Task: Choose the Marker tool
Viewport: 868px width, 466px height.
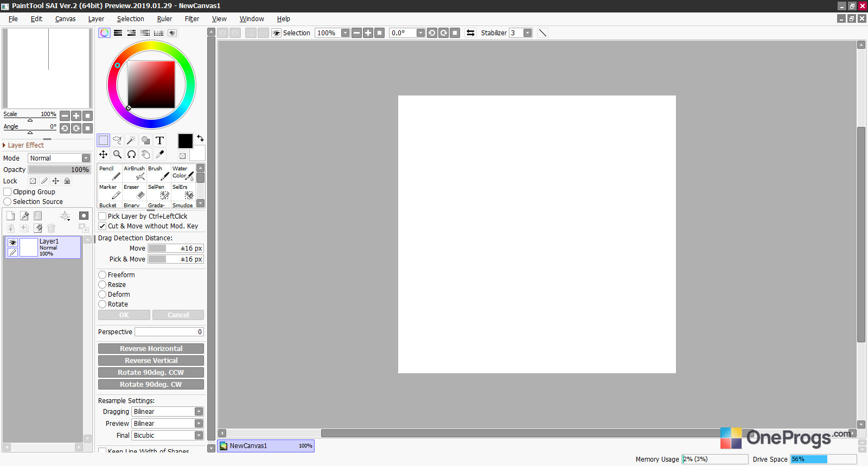Action: (x=110, y=191)
